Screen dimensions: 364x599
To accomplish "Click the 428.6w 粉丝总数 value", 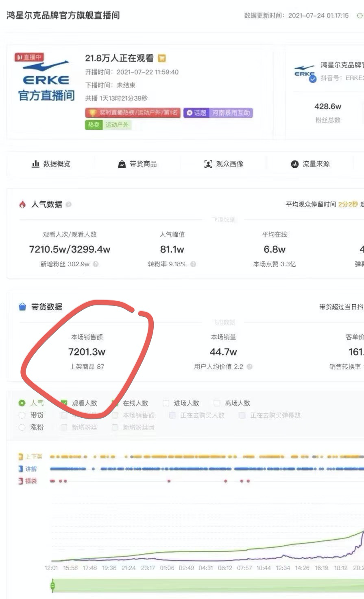I will [x=328, y=106].
